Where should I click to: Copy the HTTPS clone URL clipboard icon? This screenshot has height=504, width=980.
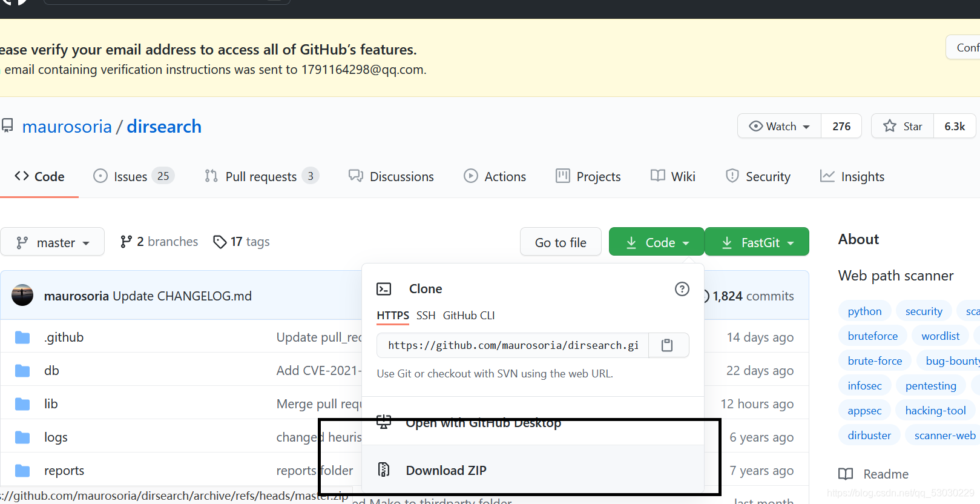pos(667,345)
